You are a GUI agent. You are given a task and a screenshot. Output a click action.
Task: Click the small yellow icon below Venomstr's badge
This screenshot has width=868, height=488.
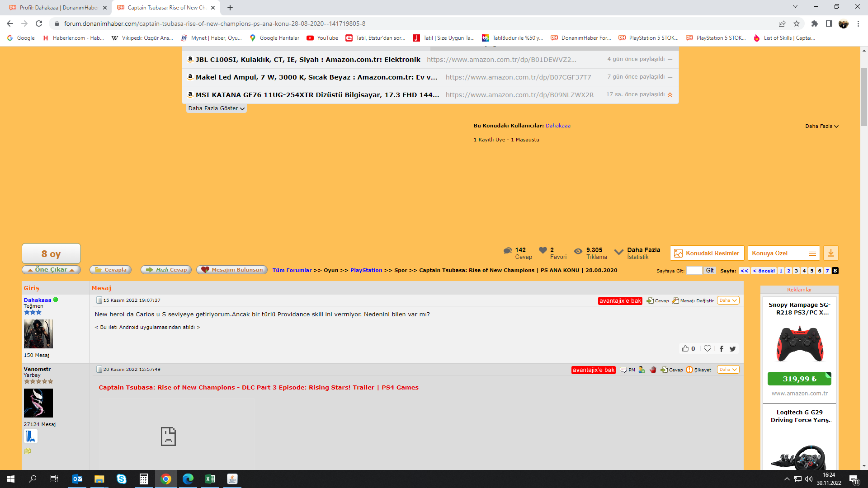coord(28,451)
